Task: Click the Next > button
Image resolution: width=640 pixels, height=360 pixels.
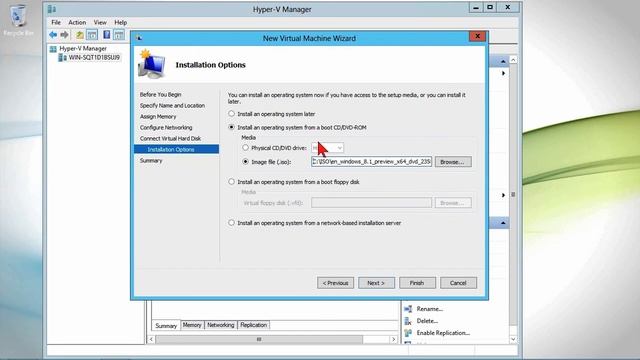Action: pos(376,283)
